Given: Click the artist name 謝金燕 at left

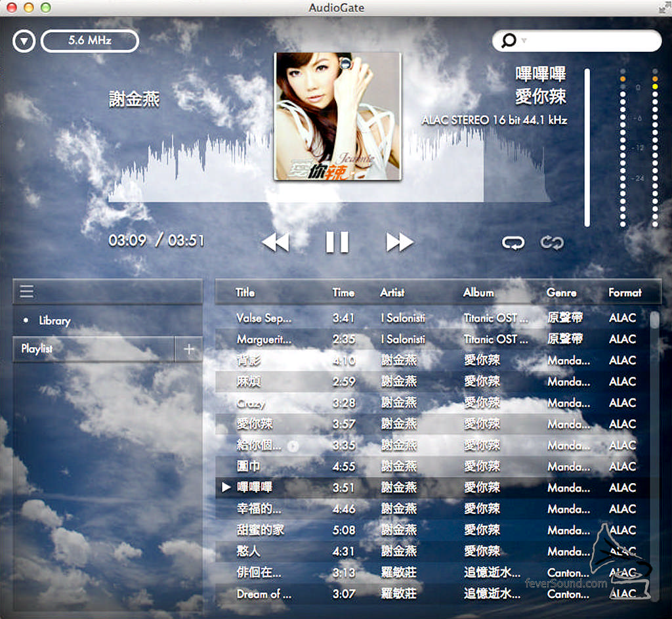Looking at the screenshot, I should coord(134,100).
